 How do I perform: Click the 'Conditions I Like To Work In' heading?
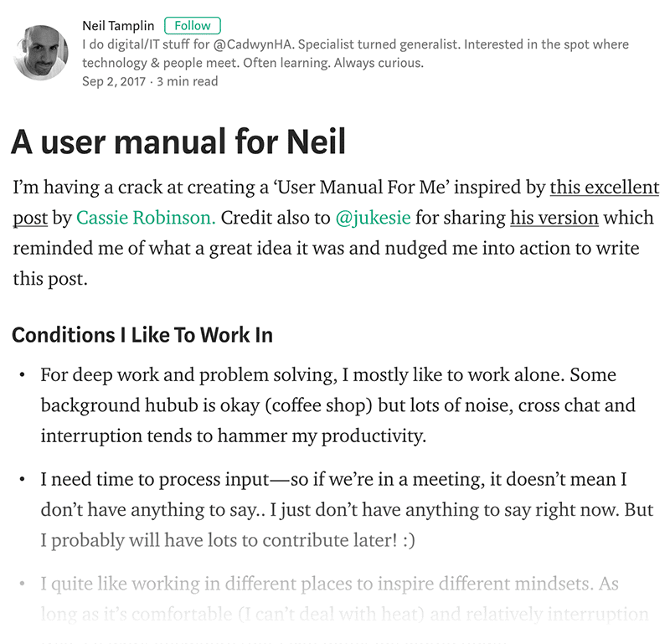tap(142, 335)
